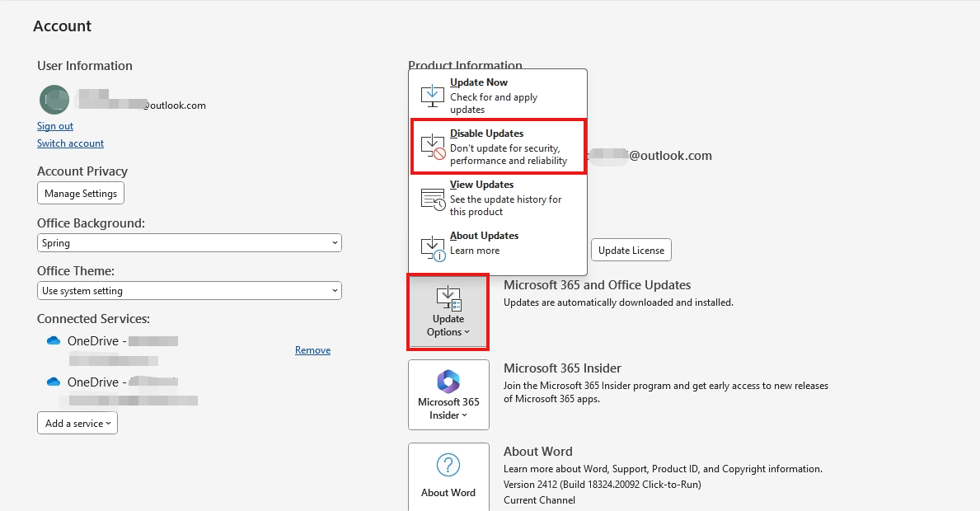This screenshot has width=980, height=511.
Task: Collapse the Update Options dropdown button
Action: coord(448,312)
